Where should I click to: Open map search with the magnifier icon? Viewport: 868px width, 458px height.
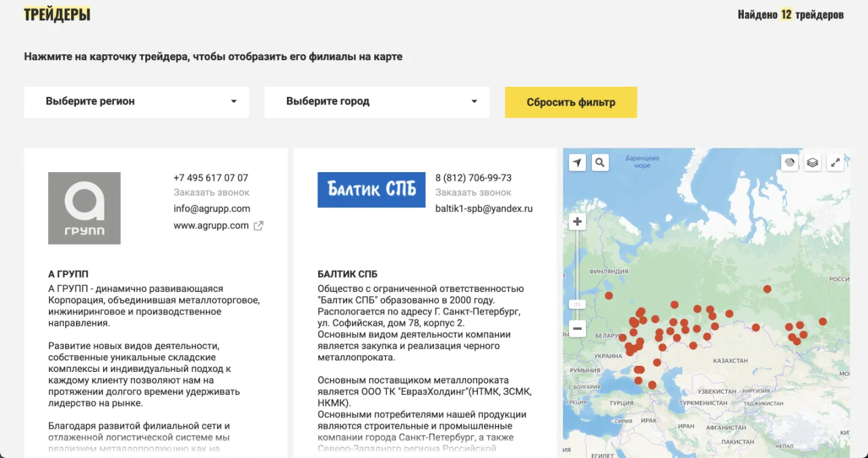(x=600, y=163)
